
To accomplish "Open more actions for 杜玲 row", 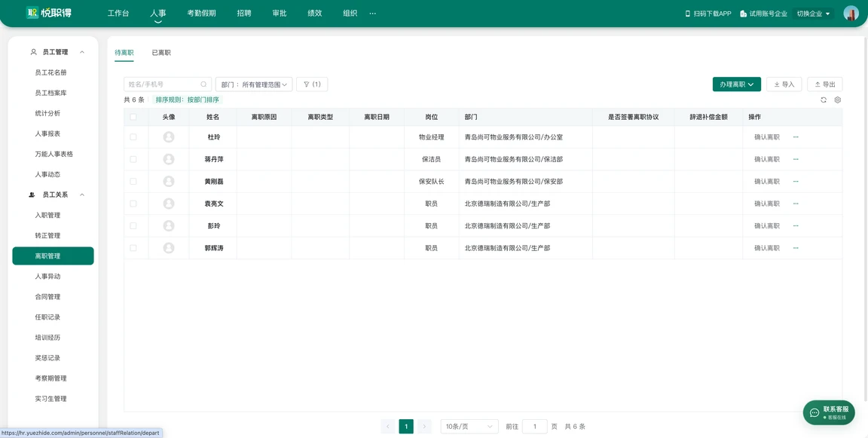I will (x=796, y=136).
